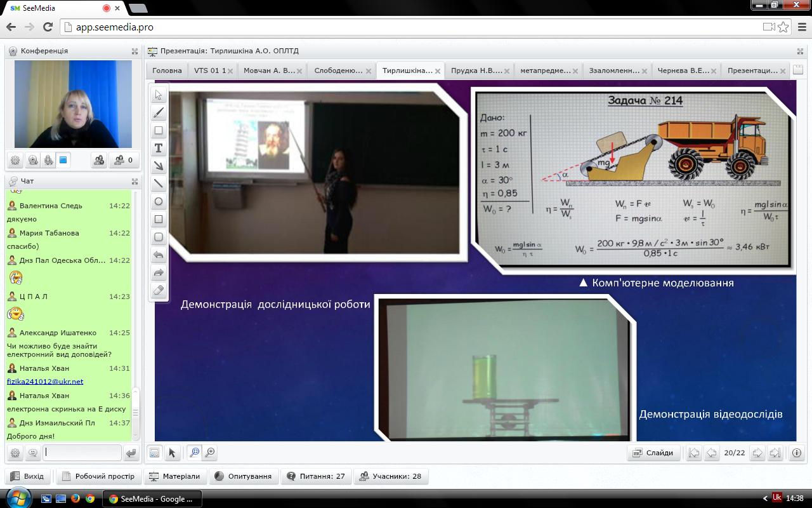The height and width of the screenshot is (508, 812).
Task: Select the pencil drawing tool
Action: point(159,113)
